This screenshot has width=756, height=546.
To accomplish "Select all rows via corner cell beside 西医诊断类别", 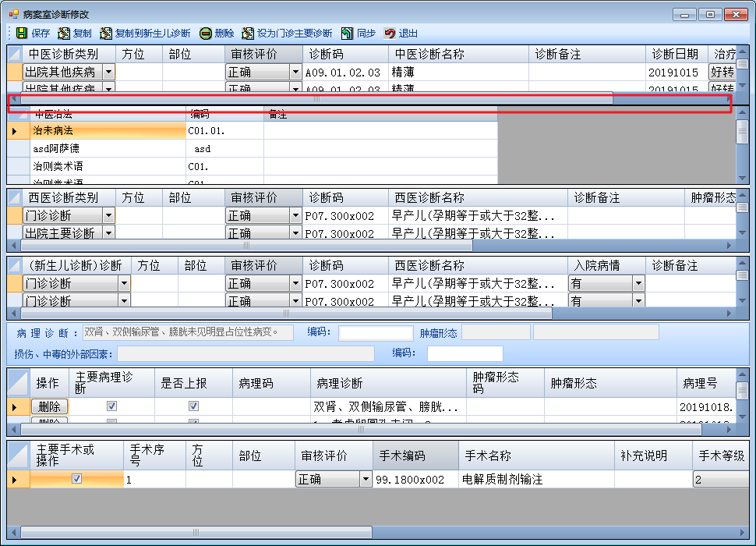I will 15,197.
